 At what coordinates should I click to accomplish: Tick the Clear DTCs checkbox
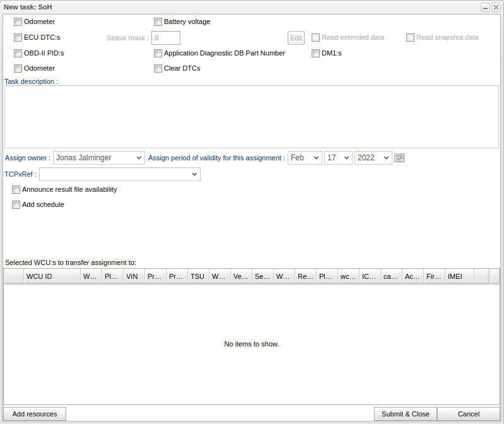tap(158, 68)
